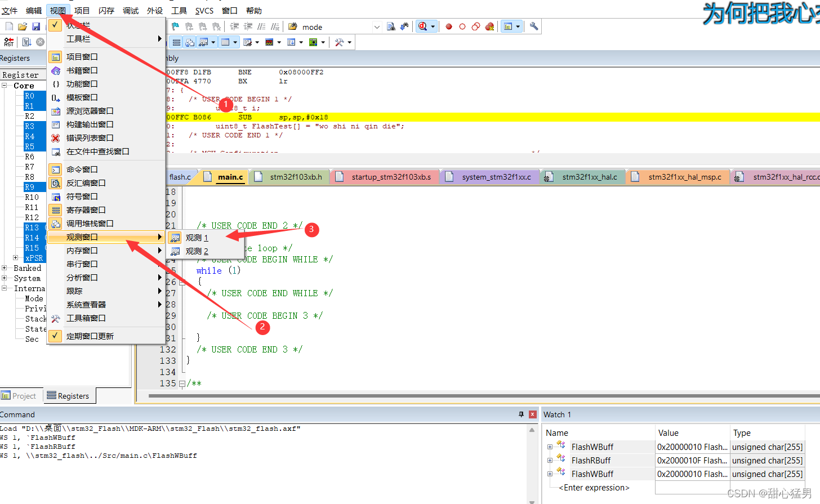Open the 帮助 Help menu
The height and width of the screenshot is (504, 820).
tap(254, 11)
